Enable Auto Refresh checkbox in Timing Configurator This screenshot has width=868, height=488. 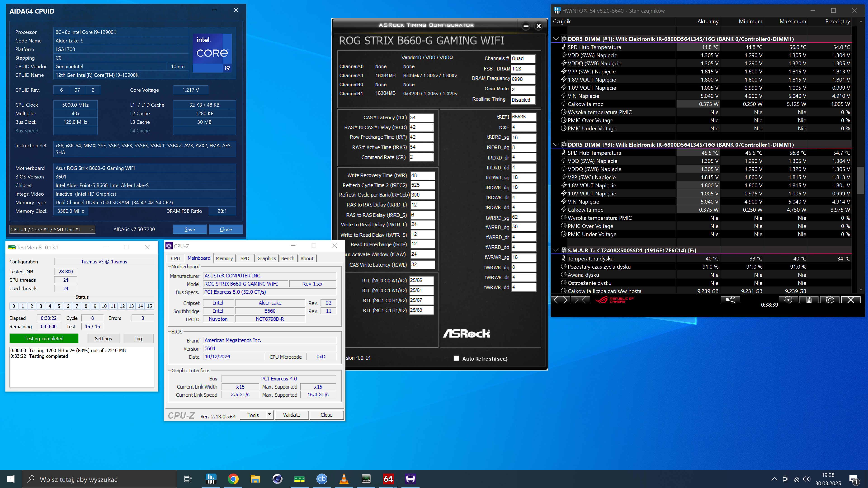coord(456,358)
